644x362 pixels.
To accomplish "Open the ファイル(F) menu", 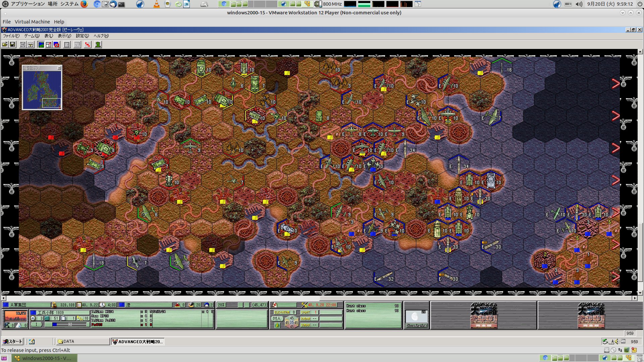I will [11, 36].
